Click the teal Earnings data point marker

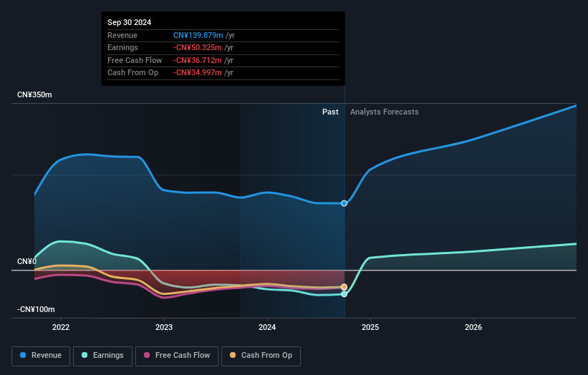click(344, 294)
